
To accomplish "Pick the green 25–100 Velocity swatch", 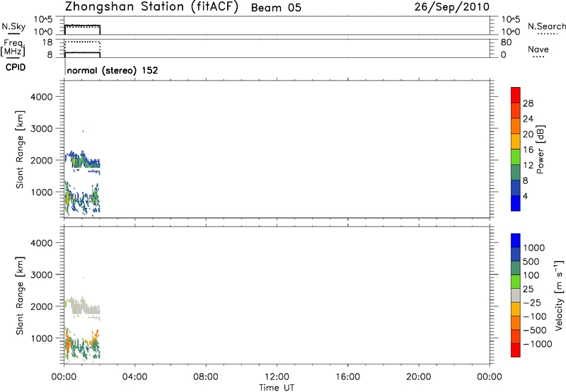I will tap(516, 282).
